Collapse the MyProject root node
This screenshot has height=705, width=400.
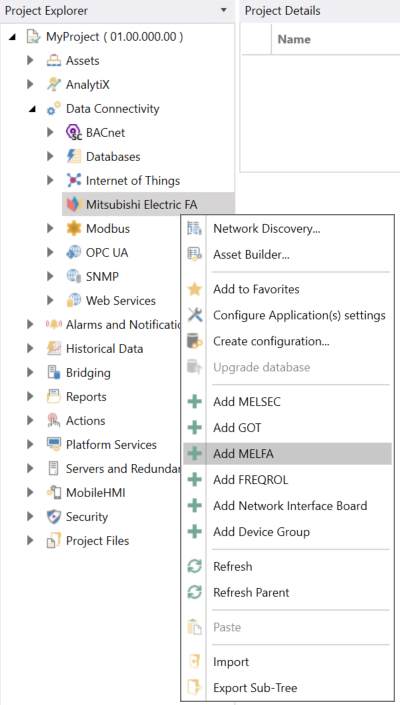click(12, 36)
